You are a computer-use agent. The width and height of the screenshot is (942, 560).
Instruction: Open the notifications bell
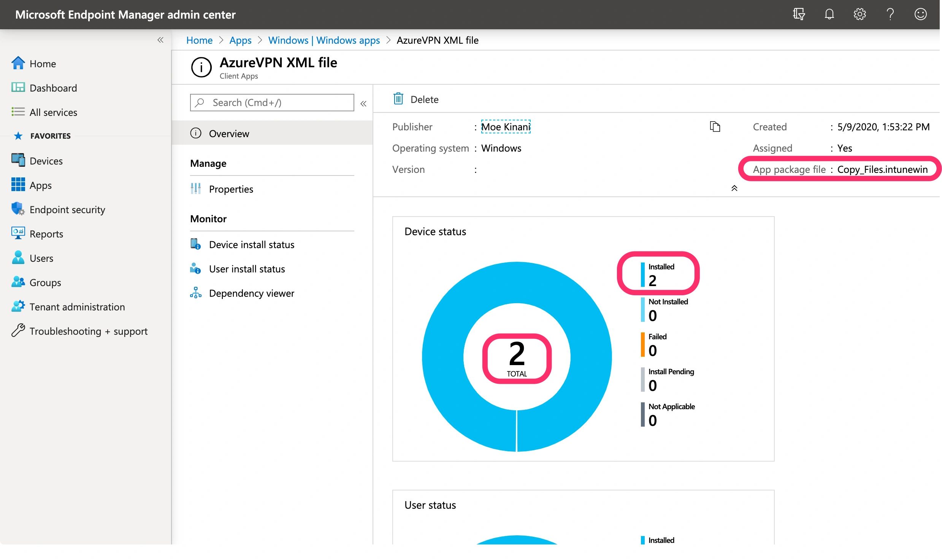coord(829,14)
